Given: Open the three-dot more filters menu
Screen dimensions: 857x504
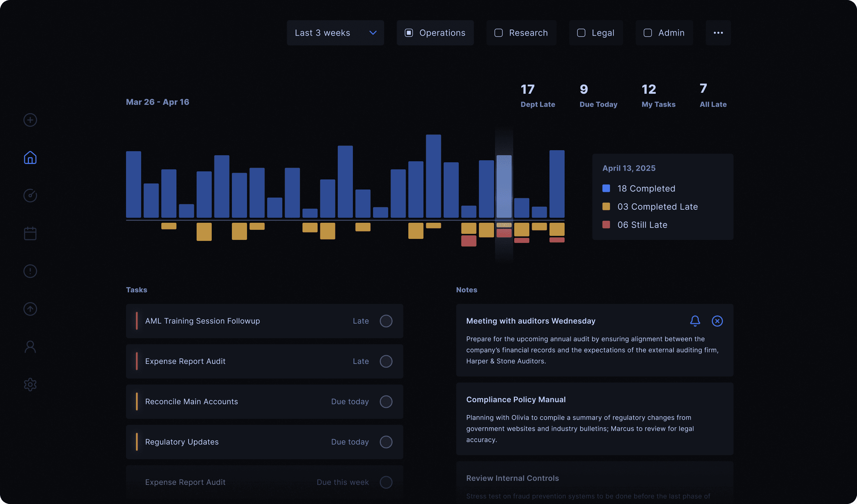Looking at the screenshot, I should tap(718, 33).
